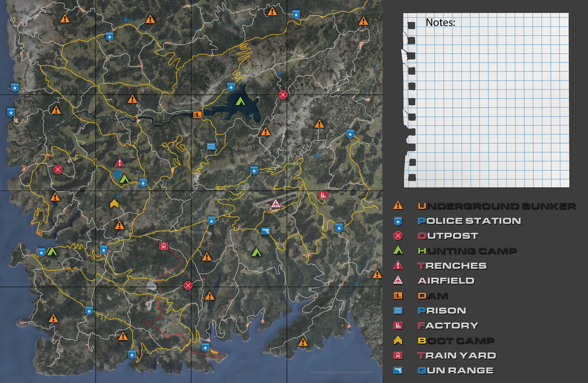Click the Police Station legend text
Screen dimensions: 588x383
coord(469,221)
